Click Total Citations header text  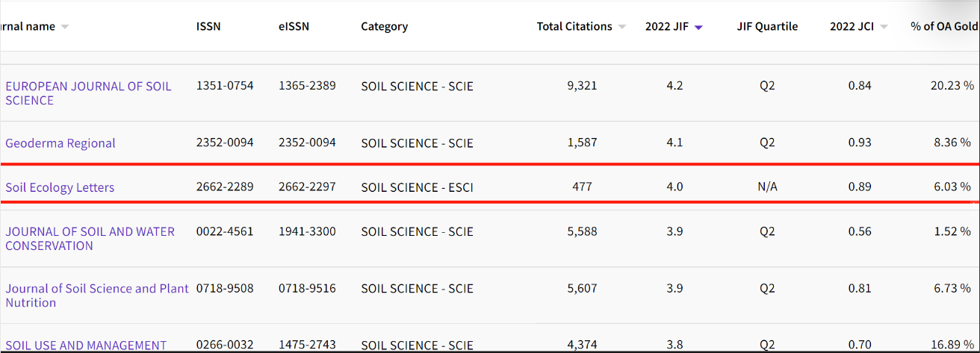pos(574,27)
